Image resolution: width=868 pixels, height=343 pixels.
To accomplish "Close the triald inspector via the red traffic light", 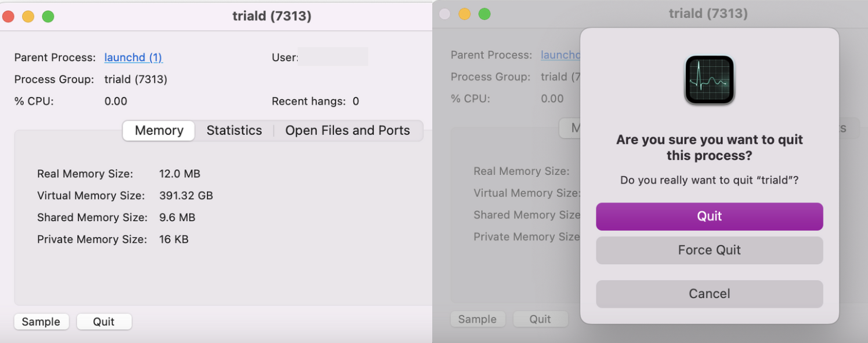I will point(9,17).
